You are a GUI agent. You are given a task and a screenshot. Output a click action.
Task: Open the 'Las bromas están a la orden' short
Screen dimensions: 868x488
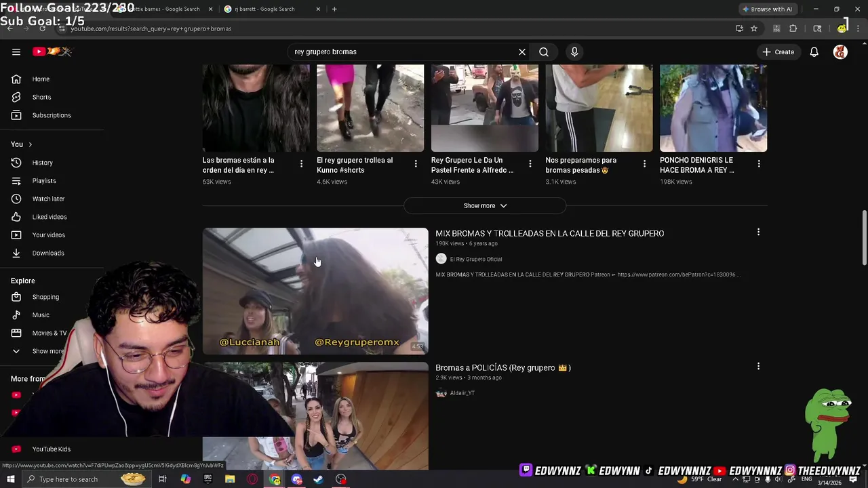point(256,108)
